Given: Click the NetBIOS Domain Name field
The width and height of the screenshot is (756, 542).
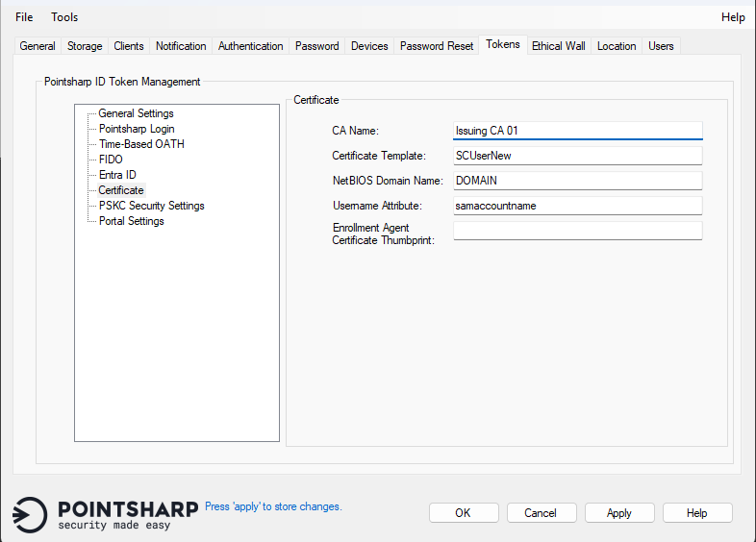Looking at the screenshot, I should (578, 181).
